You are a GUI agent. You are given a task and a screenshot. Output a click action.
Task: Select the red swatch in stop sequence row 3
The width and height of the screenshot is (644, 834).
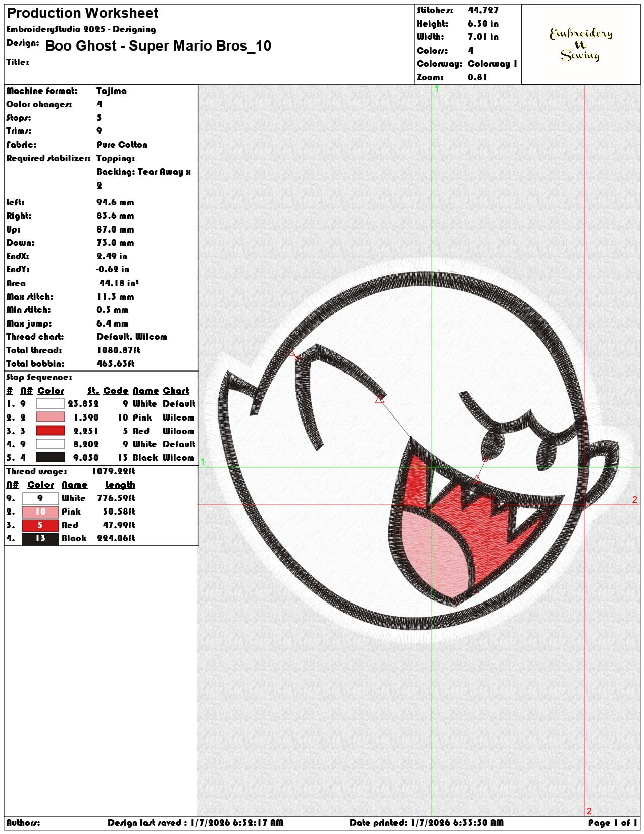click(x=51, y=431)
